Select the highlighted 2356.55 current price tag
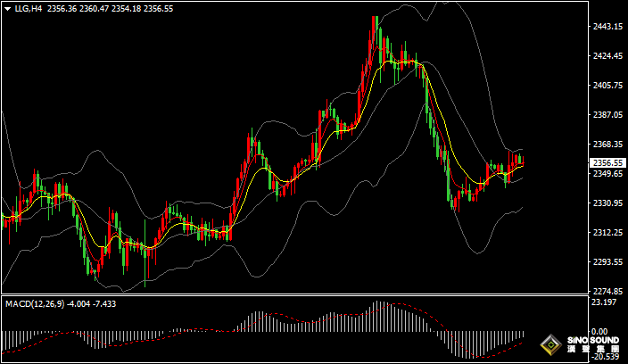This screenshot has height=364, width=628. (607, 163)
